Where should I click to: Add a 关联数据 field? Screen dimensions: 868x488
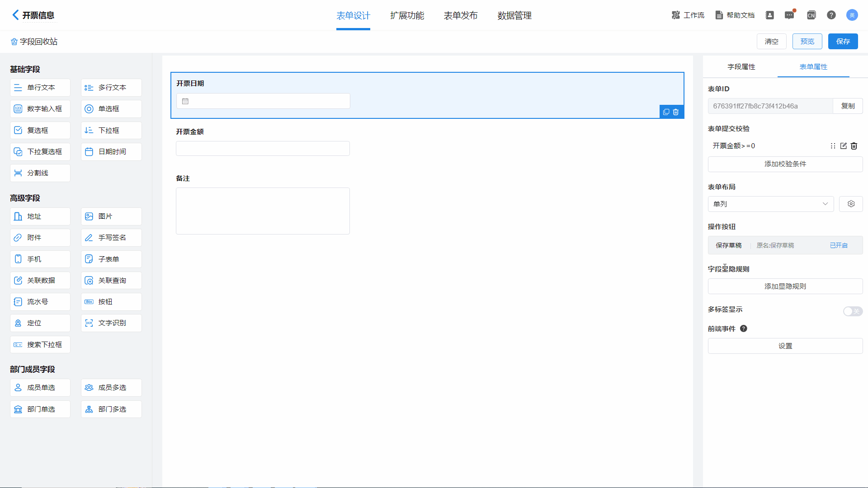click(x=40, y=281)
